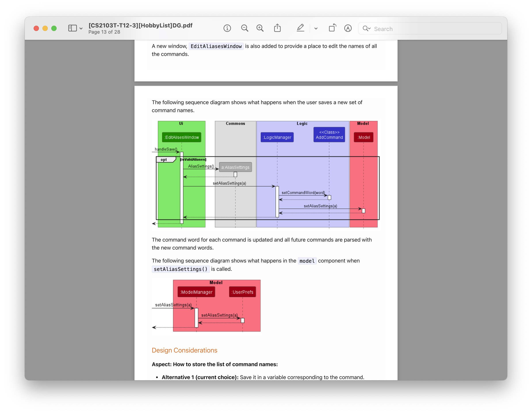Screen dimensions: 532x413
Task: Click the yellow minimize window button
Action: pyautogui.click(x=45, y=28)
